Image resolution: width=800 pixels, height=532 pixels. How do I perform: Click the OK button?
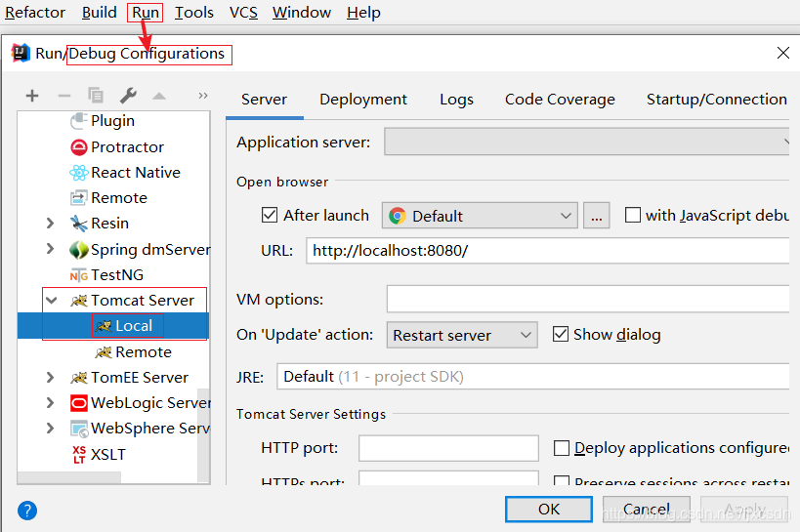tap(549, 509)
